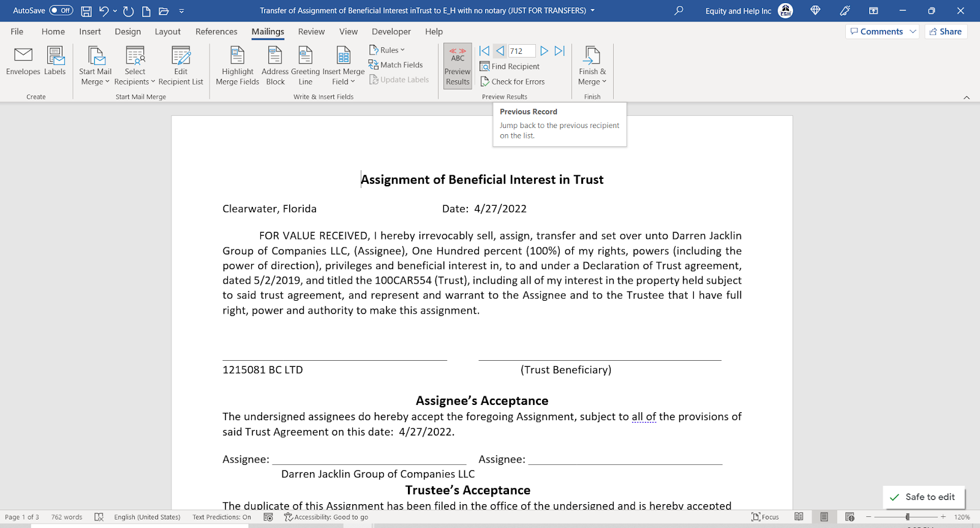The width and height of the screenshot is (980, 528).
Task: Open the document title dropdown arrow
Action: coord(592,10)
